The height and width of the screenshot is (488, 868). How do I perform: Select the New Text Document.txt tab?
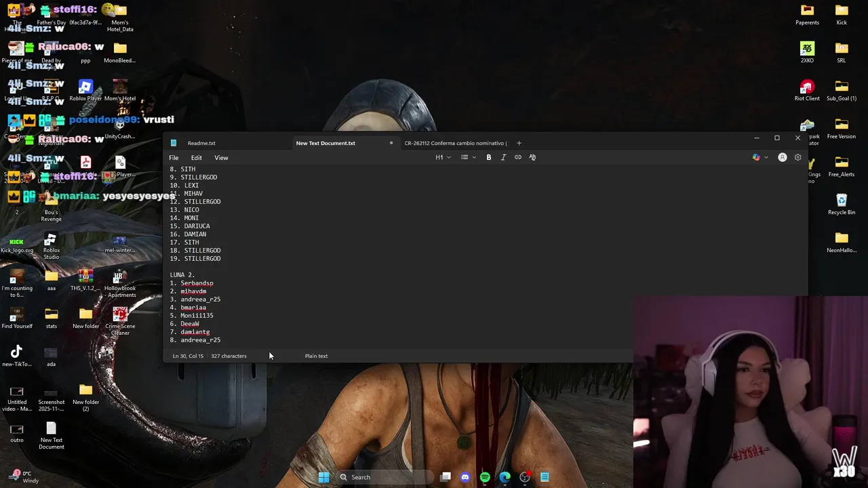click(x=325, y=143)
